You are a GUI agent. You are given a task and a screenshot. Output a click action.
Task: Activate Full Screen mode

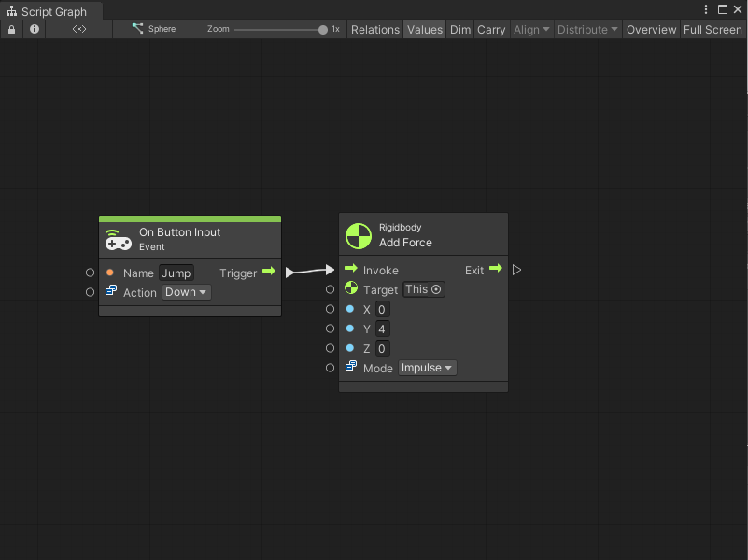point(712,29)
